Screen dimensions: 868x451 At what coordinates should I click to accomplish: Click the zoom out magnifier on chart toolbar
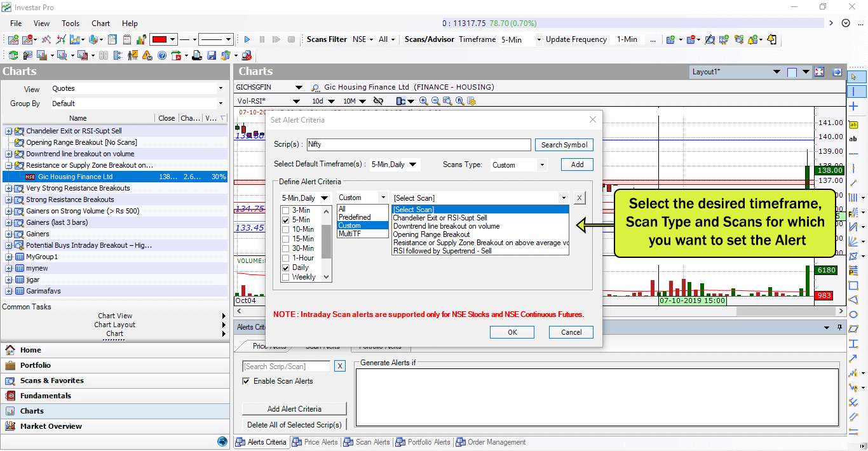point(435,101)
